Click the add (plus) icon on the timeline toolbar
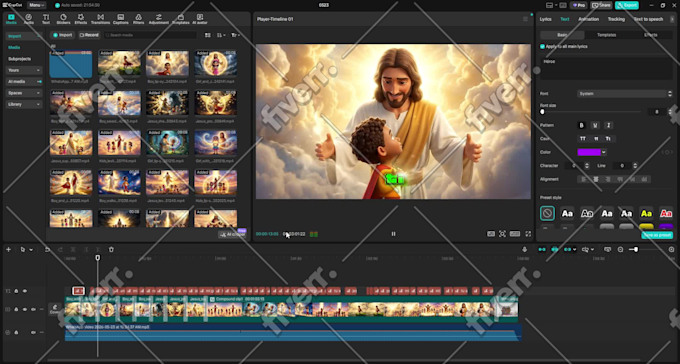This screenshot has width=680, height=364. 8,249
